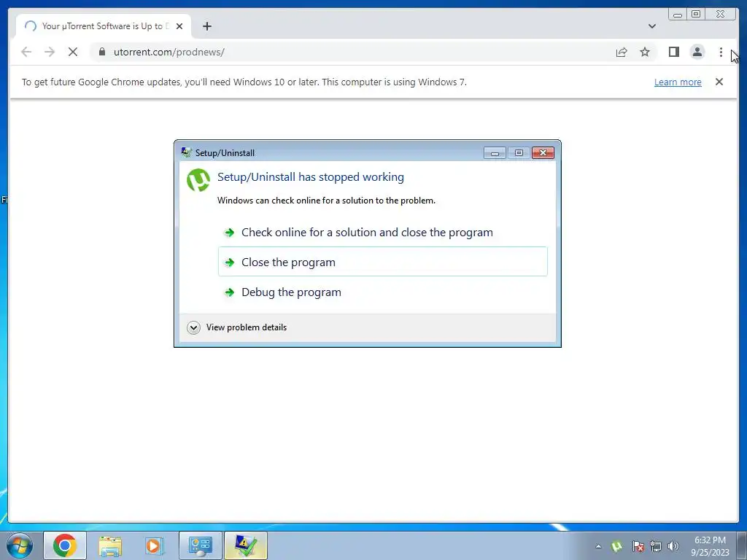
Task: Click Setup/Uninstall title bar icon
Action: (186, 152)
